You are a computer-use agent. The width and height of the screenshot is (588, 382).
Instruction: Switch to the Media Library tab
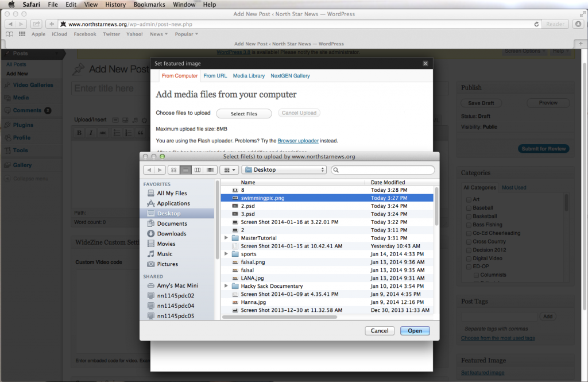[x=249, y=76]
